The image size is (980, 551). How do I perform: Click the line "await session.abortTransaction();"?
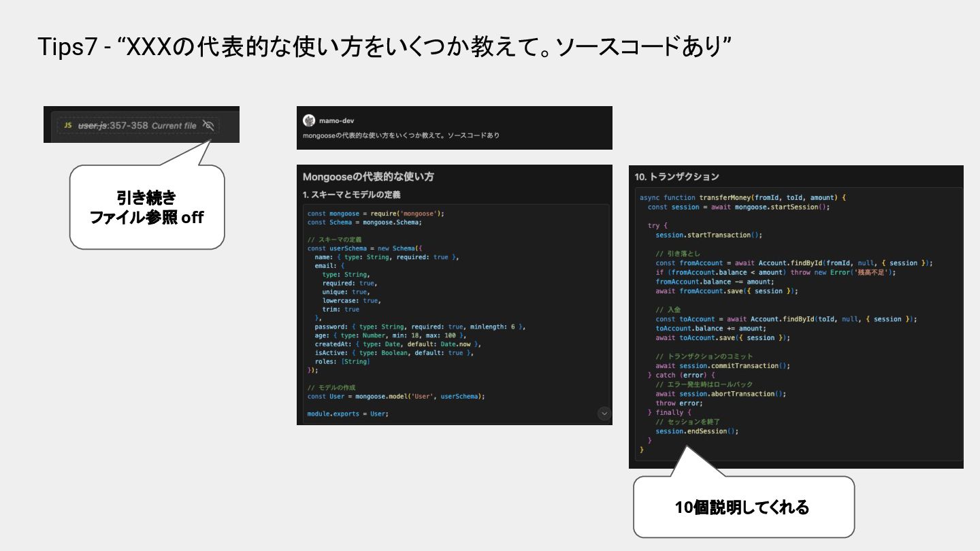721,394
